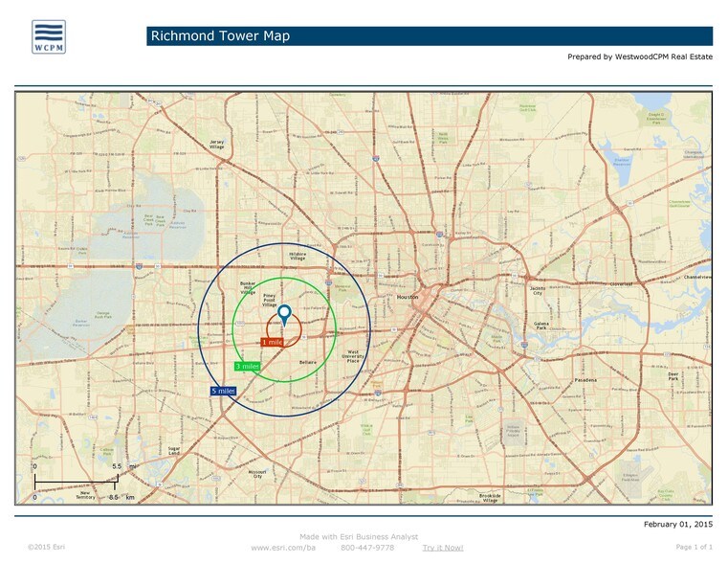Image resolution: width=728 pixels, height=563 pixels.
Task: Click the map scale bar
Action: coord(75,482)
